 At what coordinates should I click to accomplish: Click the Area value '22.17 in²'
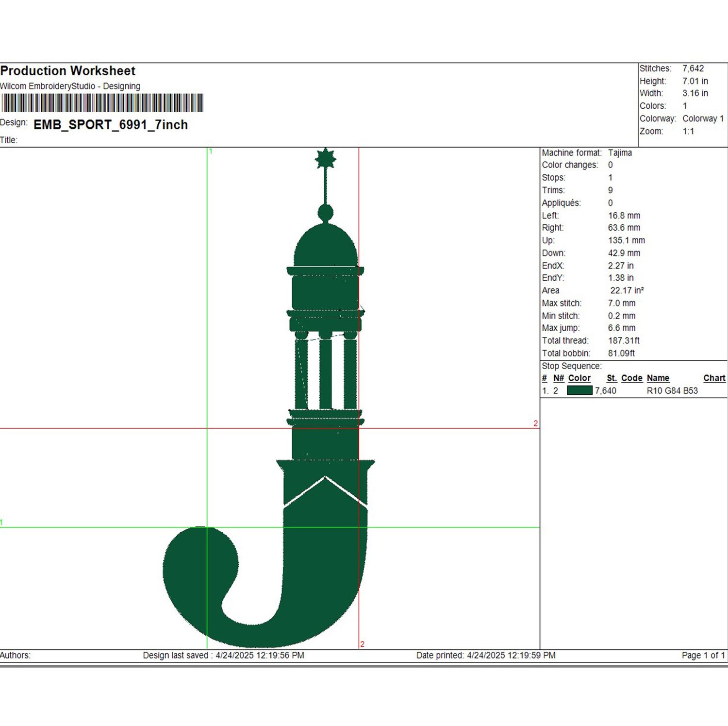(x=627, y=290)
